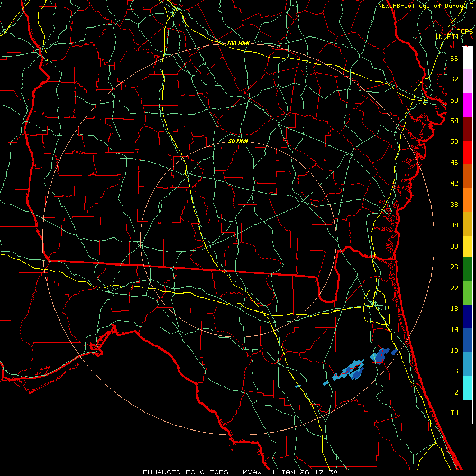Click the '46' legend value
The width and height of the screenshot is (476, 476).
click(454, 163)
